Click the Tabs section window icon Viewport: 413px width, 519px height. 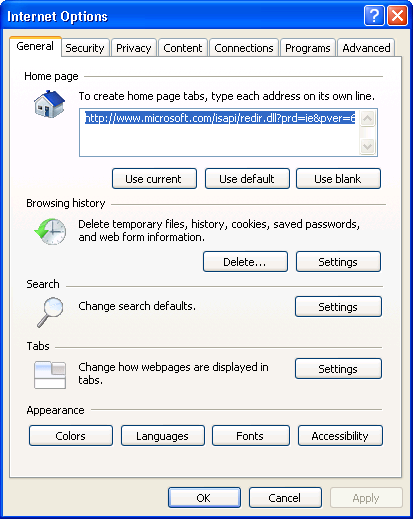point(50,375)
